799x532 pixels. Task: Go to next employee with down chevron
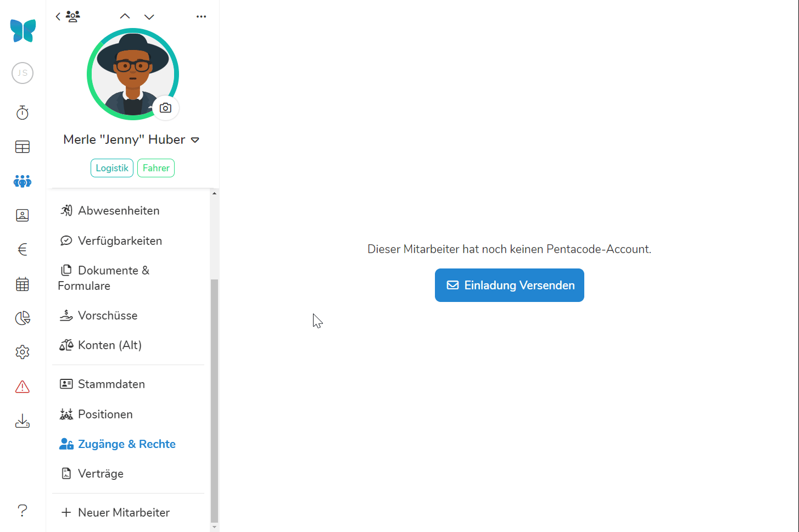pyautogui.click(x=149, y=16)
